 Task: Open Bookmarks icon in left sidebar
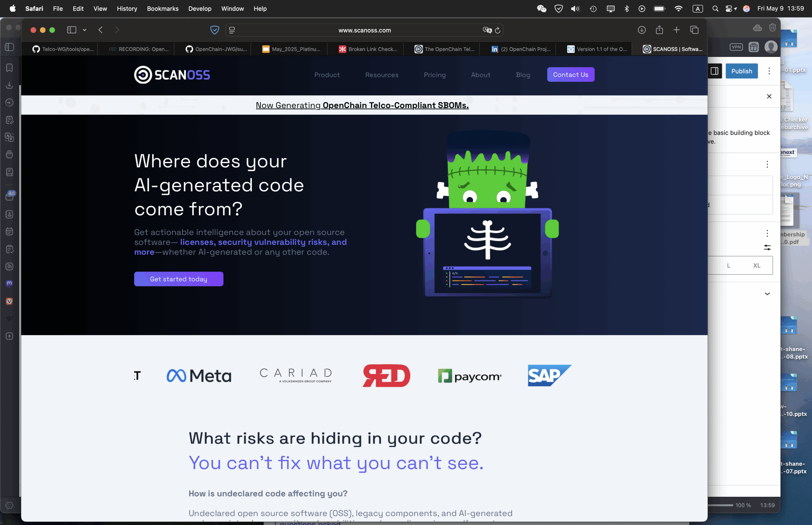(10, 68)
